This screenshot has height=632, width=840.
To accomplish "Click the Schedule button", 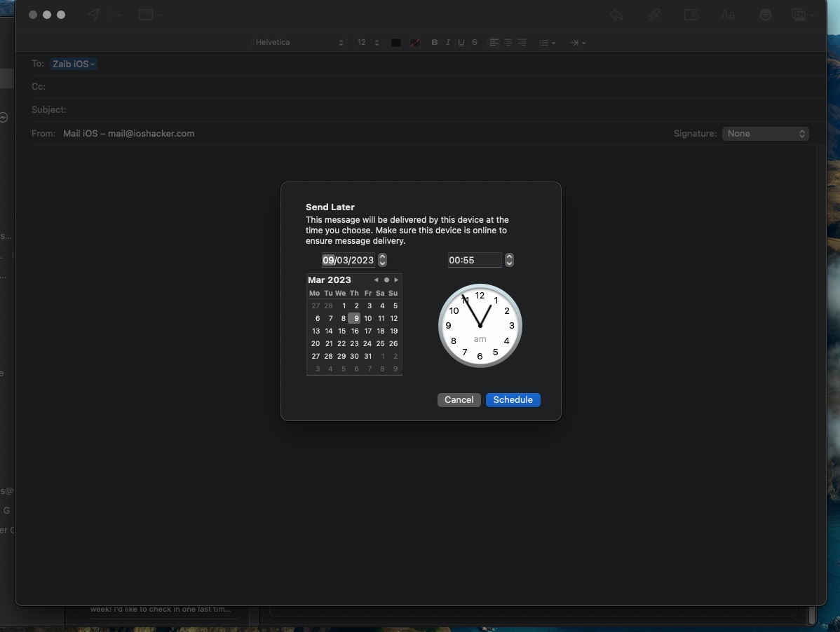I will [513, 400].
